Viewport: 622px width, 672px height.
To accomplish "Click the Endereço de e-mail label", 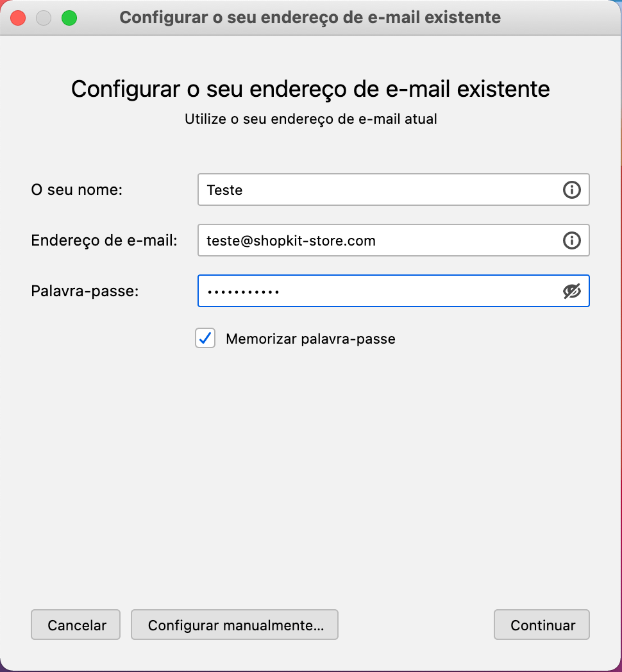I will point(104,240).
